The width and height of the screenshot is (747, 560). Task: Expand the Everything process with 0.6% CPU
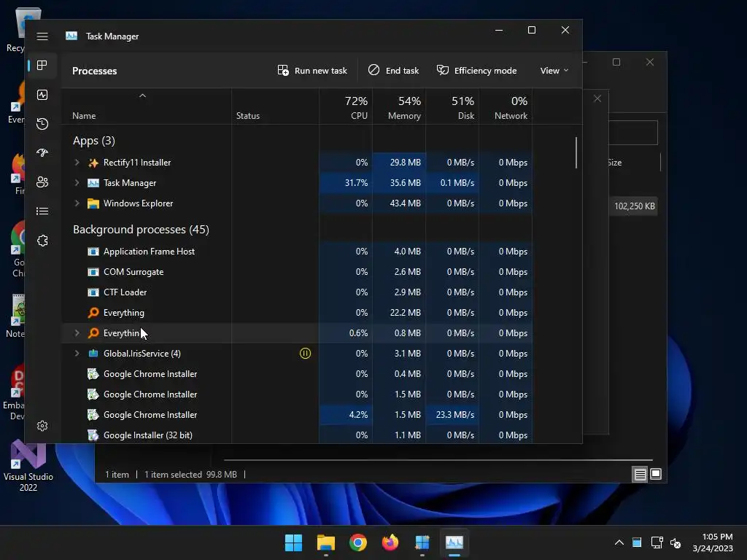(77, 332)
